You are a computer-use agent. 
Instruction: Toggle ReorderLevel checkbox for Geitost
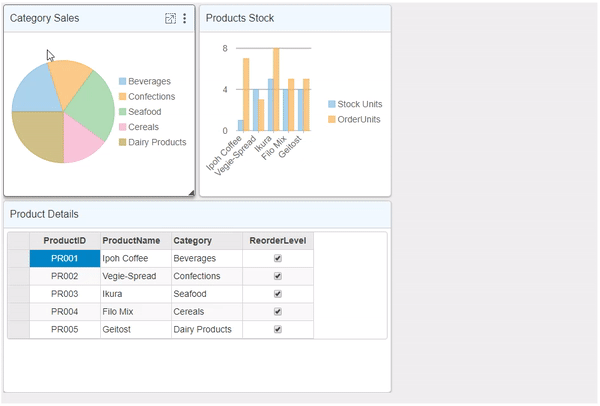(x=278, y=329)
